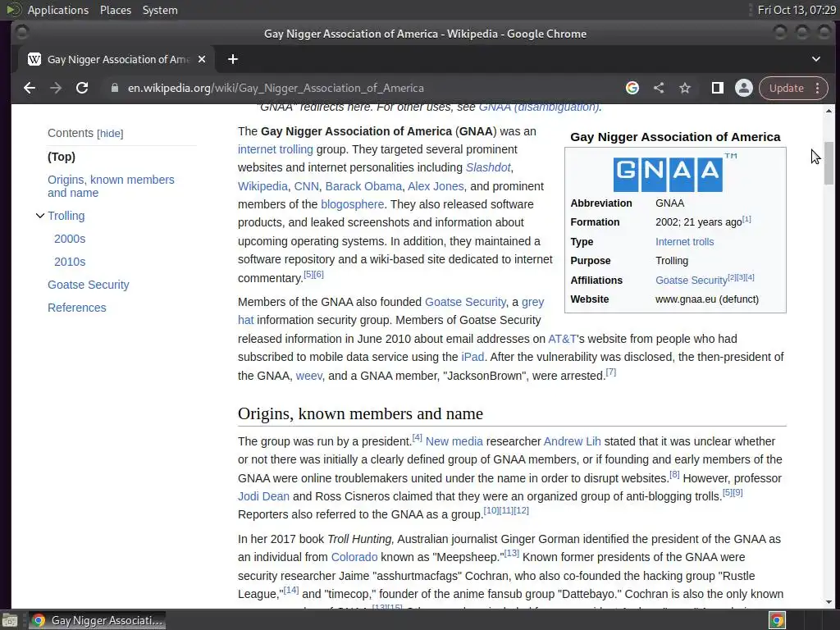View site information via the lock icon
840x630 pixels.
coord(114,88)
